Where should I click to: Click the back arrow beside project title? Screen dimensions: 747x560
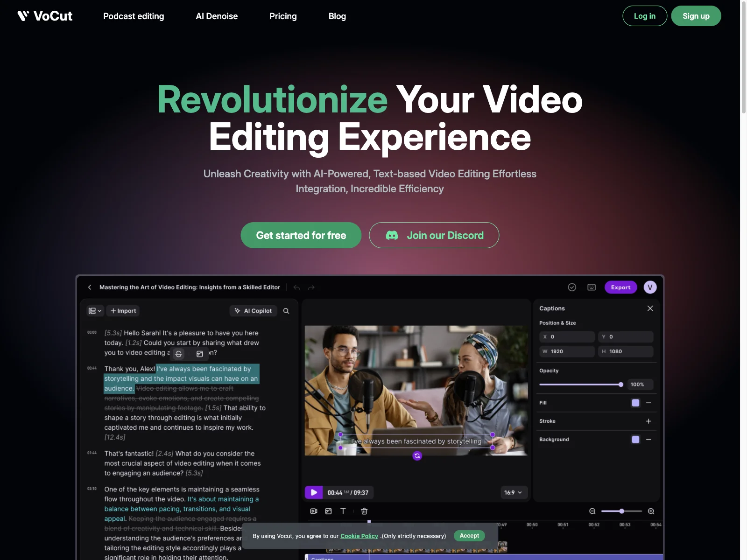pos(90,287)
